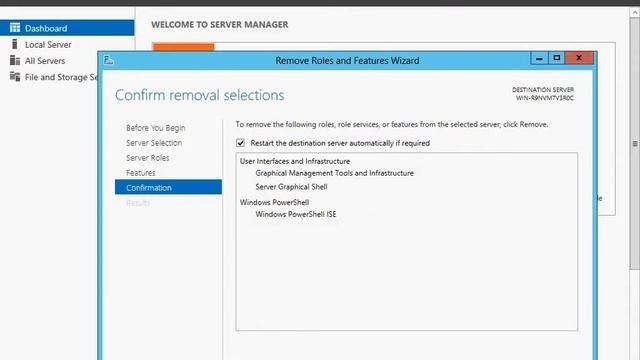This screenshot has height=360, width=640.
Task: Click Windows PowerShell entry
Action: pyautogui.click(x=274, y=202)
